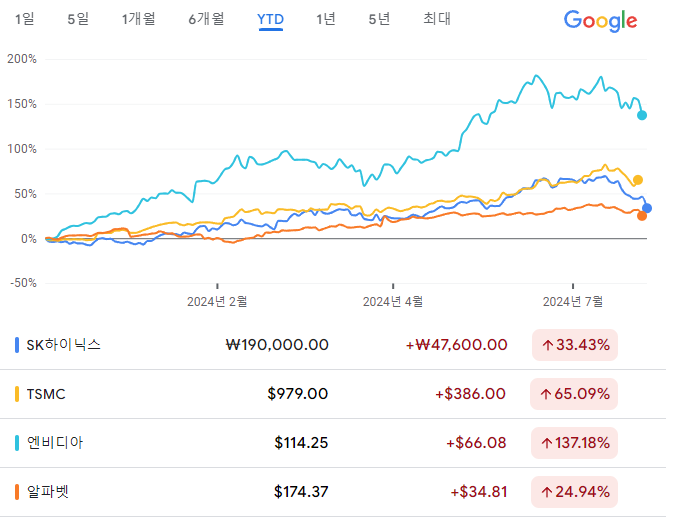Screen dimensions: 673x526
Task: Switch to the 5일 range tab
Action: point(78,19)
